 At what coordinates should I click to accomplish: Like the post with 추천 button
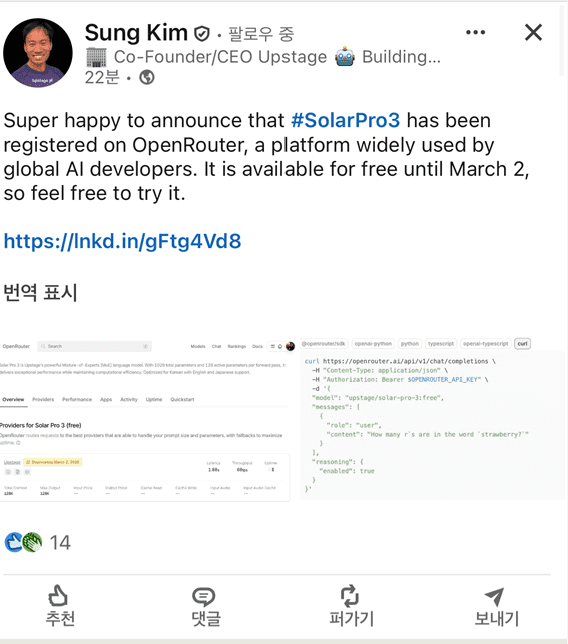(x=60, y=606)
